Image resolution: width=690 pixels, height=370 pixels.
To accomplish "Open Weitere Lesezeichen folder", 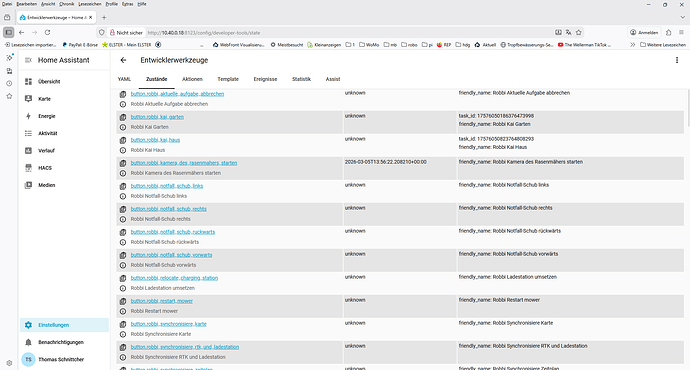I will pyautogui.click(x=663, y=45).
